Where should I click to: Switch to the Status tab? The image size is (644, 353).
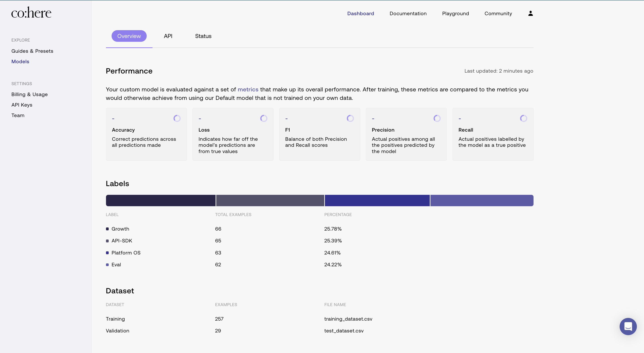click(x=203, y=36)
